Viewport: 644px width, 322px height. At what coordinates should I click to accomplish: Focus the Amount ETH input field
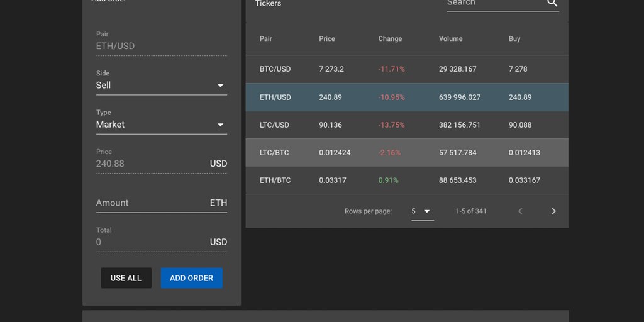162,203
